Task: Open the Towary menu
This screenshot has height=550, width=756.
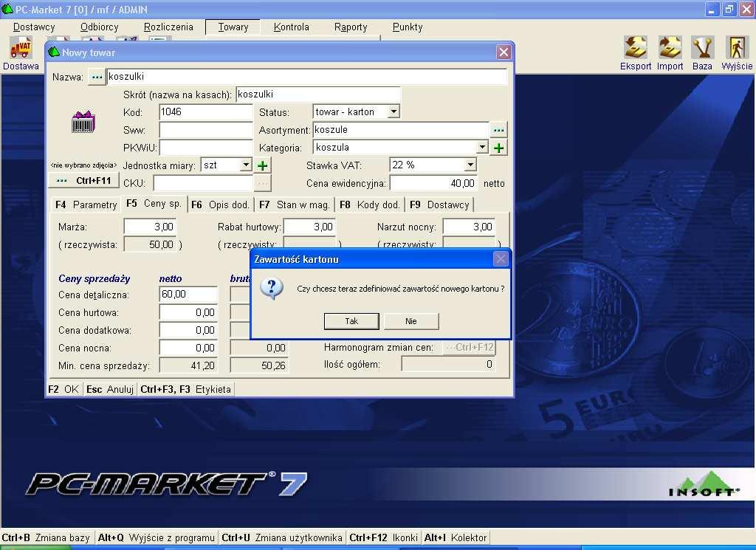Action: (233, 27)
